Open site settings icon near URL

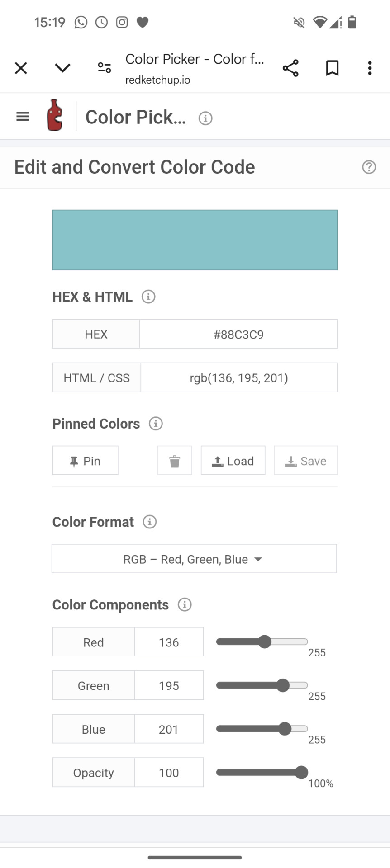point(105,68)
